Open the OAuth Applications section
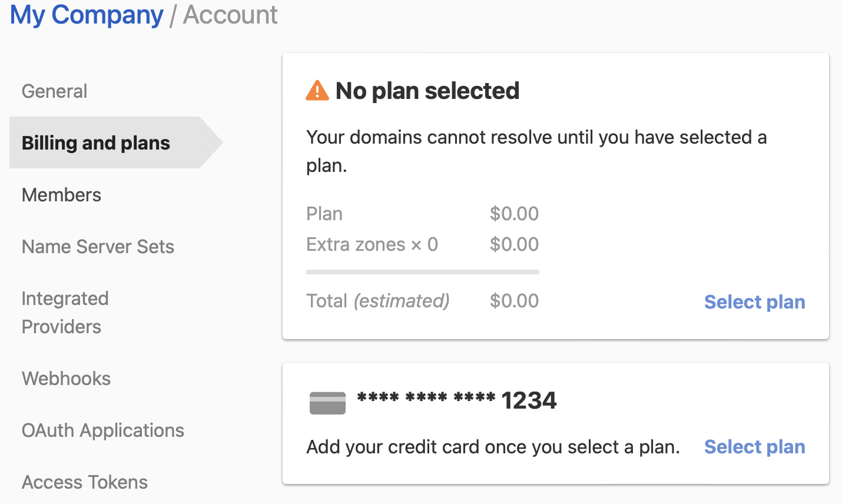This screenshot has width=842, height=504. pos(103,430)
